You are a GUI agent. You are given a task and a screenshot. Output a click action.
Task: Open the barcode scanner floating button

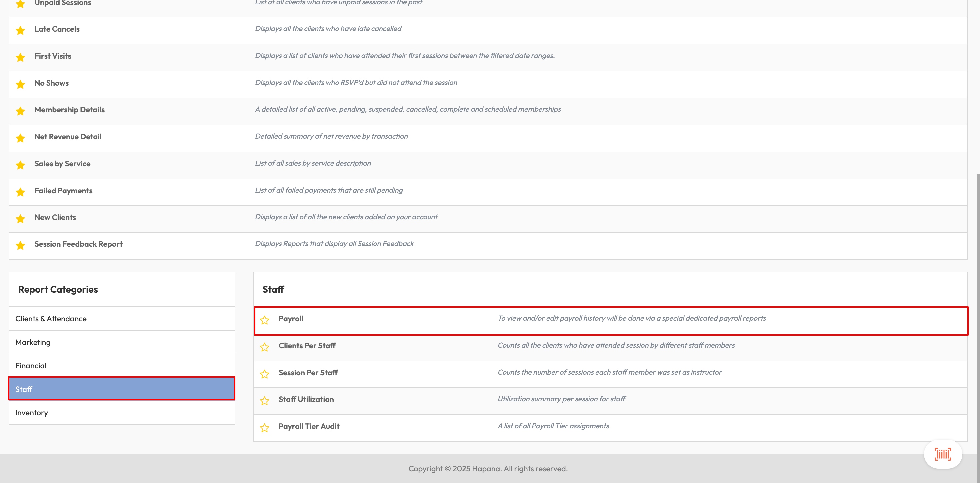[x=943, y=454]
